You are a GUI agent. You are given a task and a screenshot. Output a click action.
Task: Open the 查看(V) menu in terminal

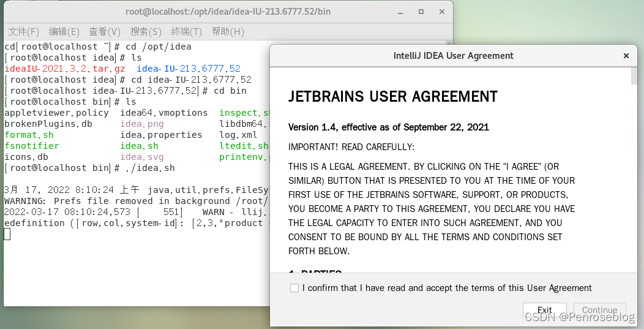[x=105, y=32]
